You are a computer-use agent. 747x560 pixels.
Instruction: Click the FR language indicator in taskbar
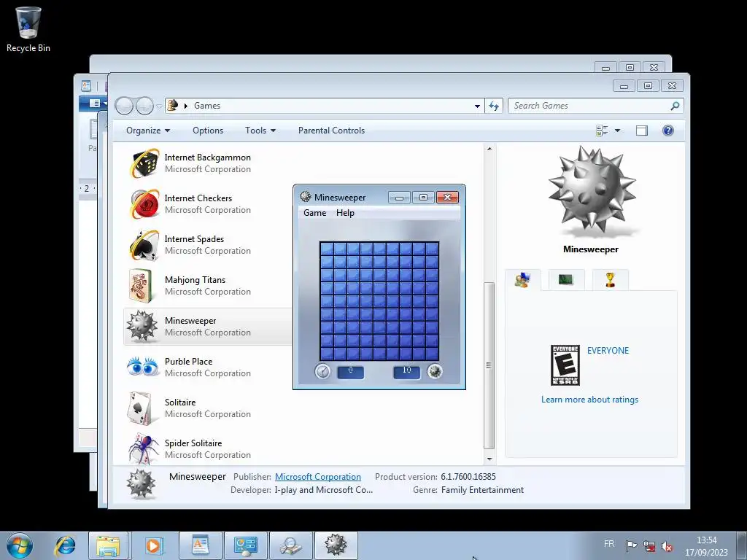click(x=609, y=543)
